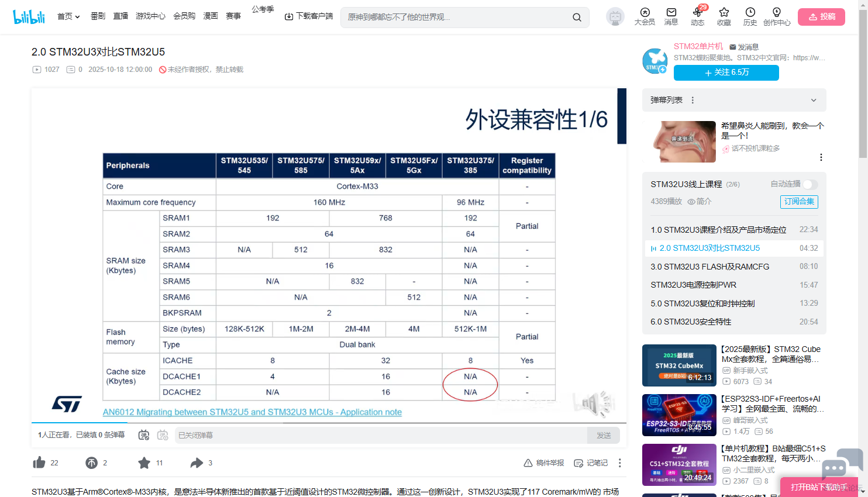Open more options beside 记笔记
The width and height of the screenshot is (868, 497).
point(620,463)
